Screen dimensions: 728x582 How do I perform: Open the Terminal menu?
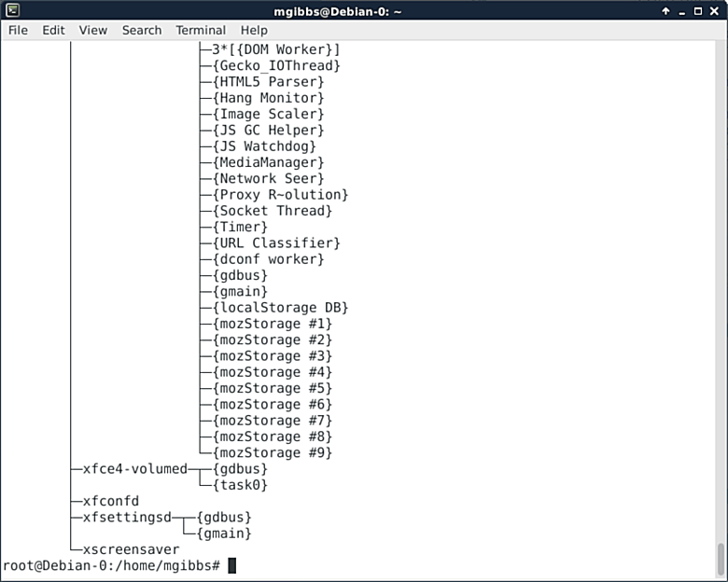click(x=201, y=30)
